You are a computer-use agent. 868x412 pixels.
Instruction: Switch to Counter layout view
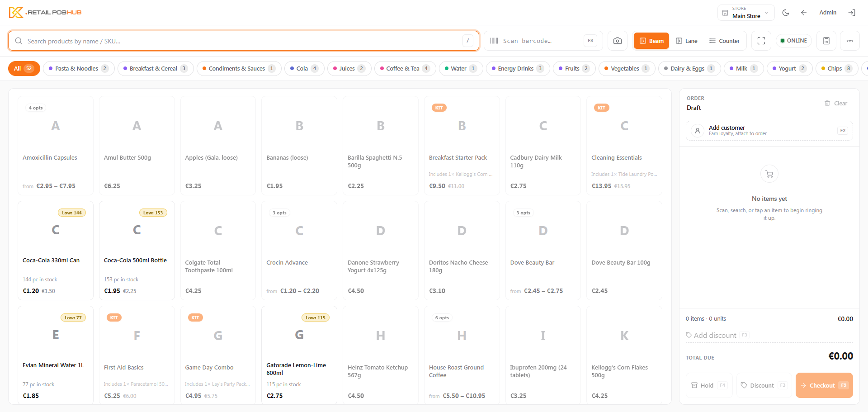point(724,41)
